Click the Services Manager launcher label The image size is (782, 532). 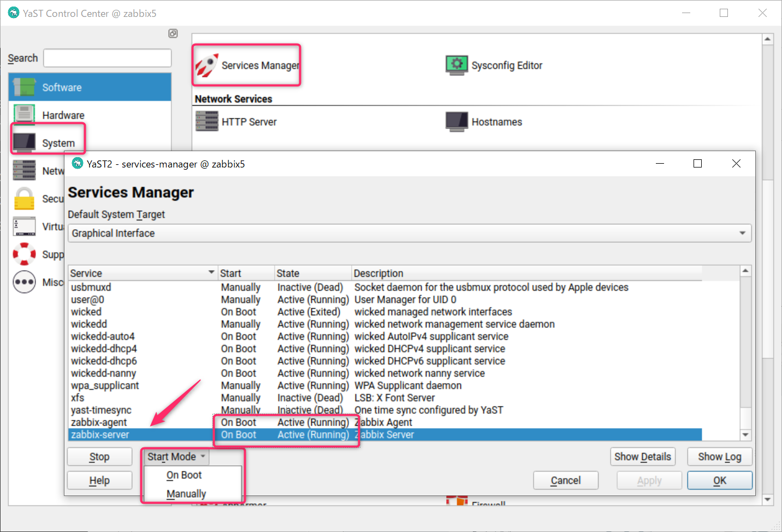click(x=260, y=65)
